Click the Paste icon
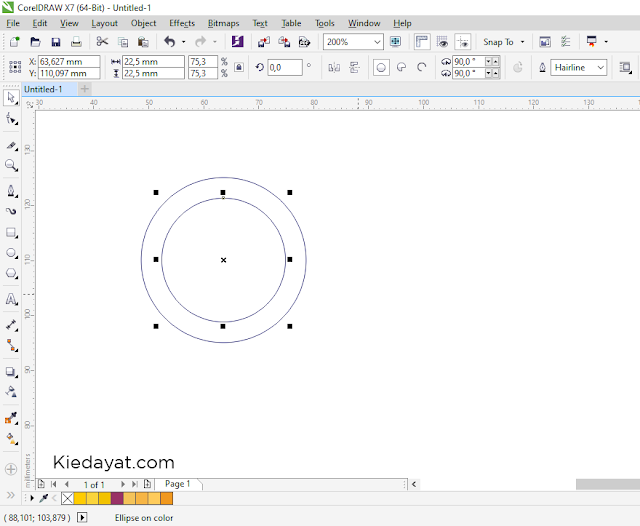Viewport: 640px width, 526px height. (143, 42)
